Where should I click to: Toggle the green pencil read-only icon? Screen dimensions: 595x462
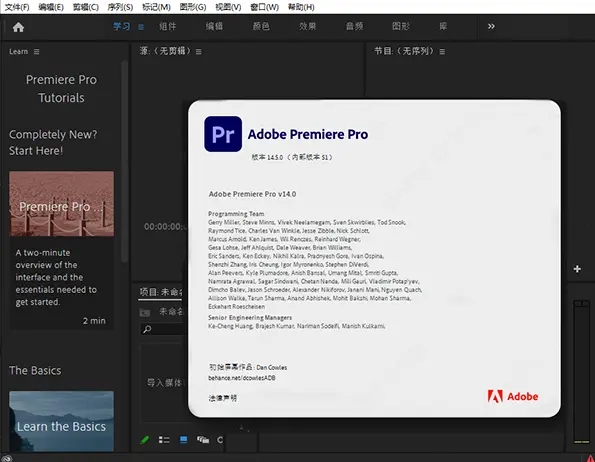click(x=145, y=440)
